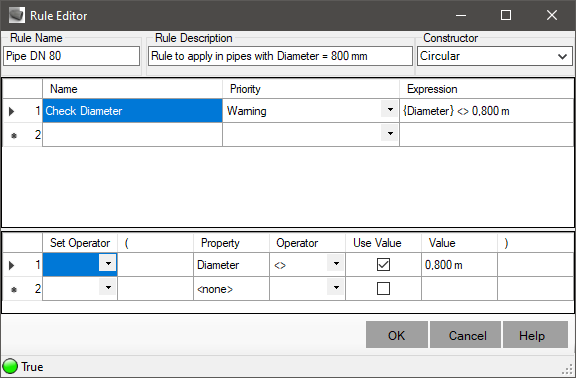This screenshot has height=378, width=576.
Task: Click Cancel to discard changes
Action: click(465, 335)
